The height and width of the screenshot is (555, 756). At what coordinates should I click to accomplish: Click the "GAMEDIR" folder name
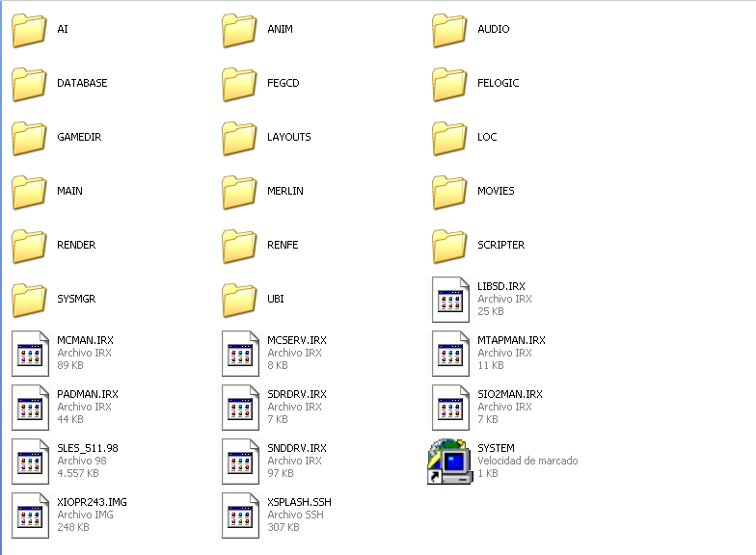[79, 137]
